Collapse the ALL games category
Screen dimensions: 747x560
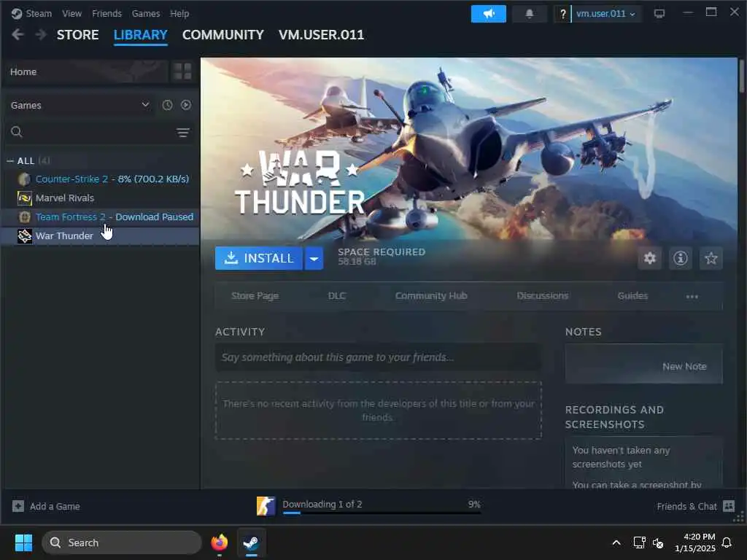point(10,161)
